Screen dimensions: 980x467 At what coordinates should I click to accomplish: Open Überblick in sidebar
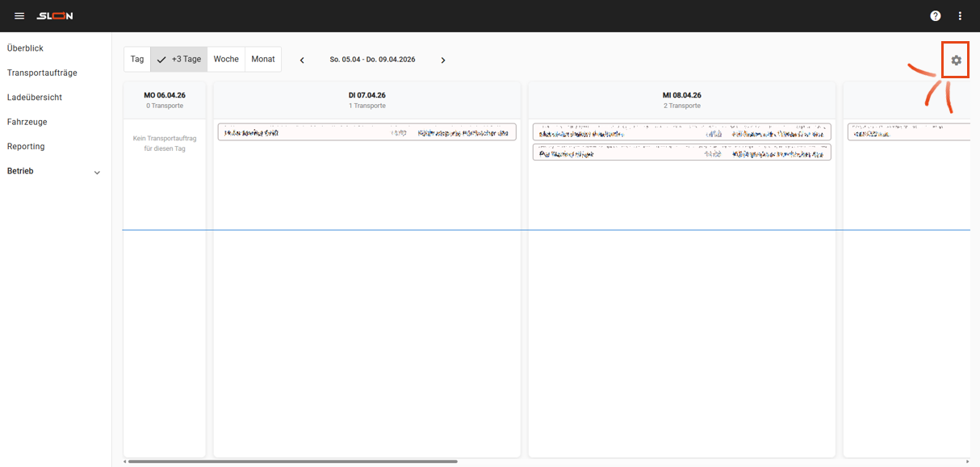(x=25, y=48)
